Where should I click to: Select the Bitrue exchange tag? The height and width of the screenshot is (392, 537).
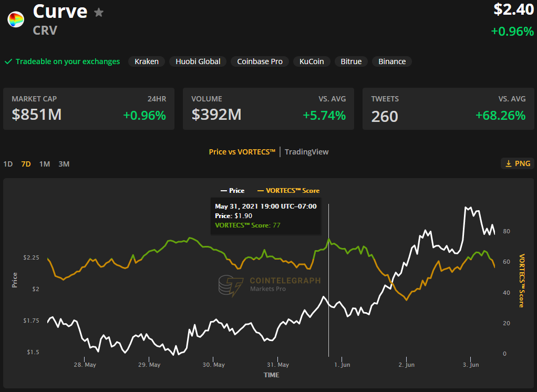pos(350,61)
